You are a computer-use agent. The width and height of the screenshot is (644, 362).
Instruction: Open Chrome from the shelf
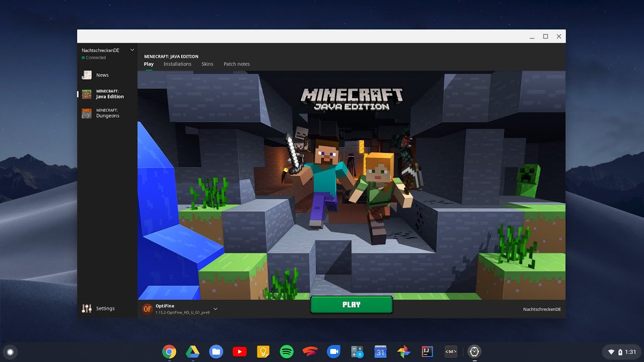169,352
